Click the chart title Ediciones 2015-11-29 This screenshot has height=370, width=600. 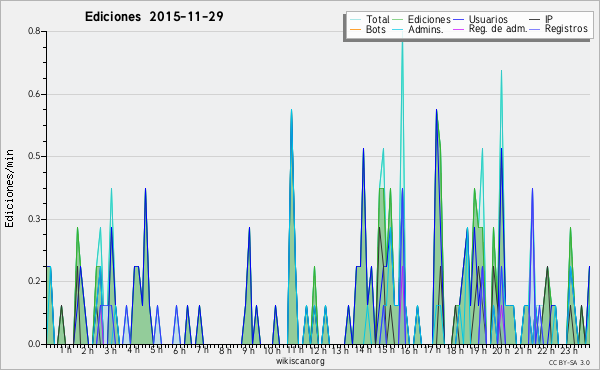point(154,17)
